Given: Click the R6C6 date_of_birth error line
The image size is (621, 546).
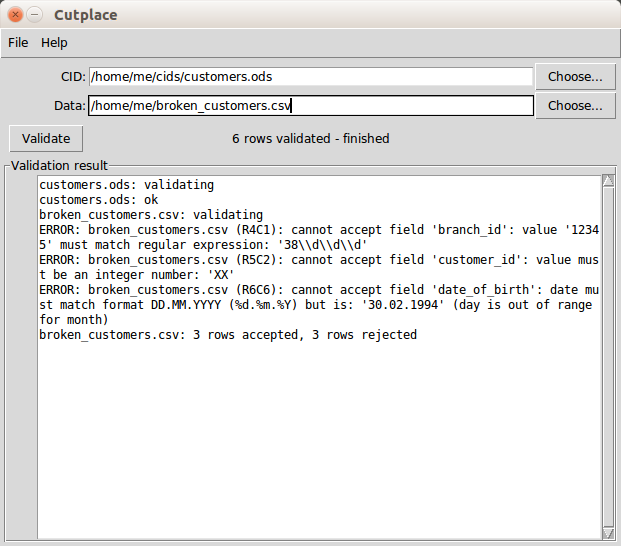Looking at the screenshot, I should pyautogui.click(x=319, y=305).
